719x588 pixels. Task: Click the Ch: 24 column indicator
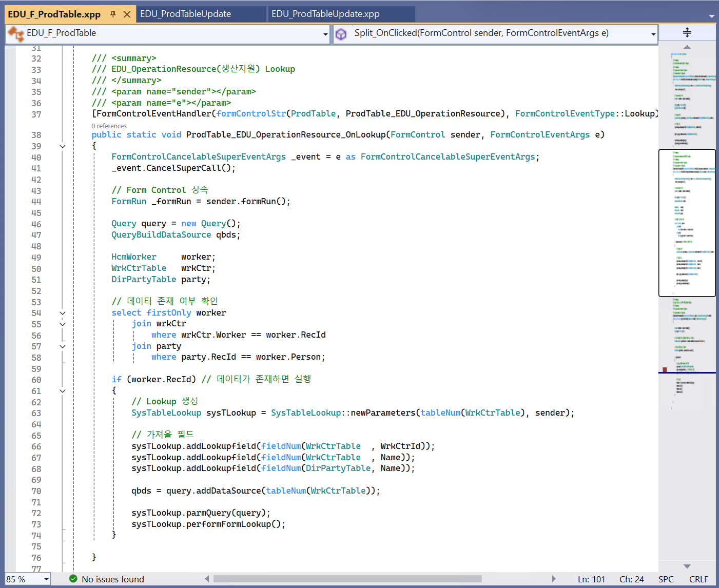(x=631, y=579)
